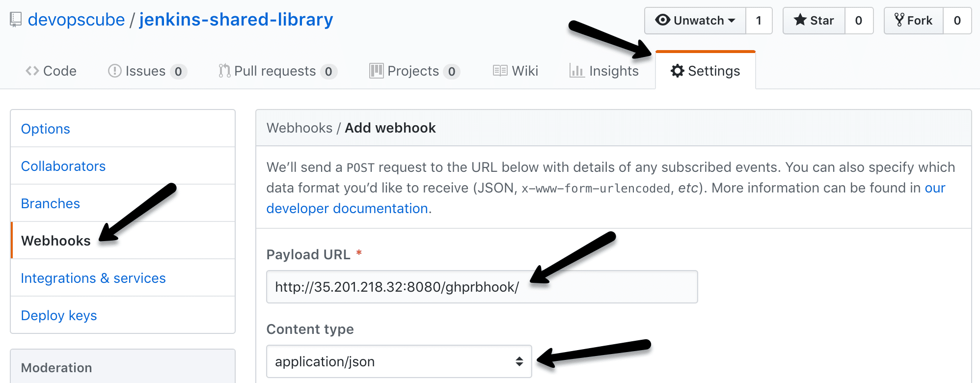Open the Pull requests tab

coord(277,71)
